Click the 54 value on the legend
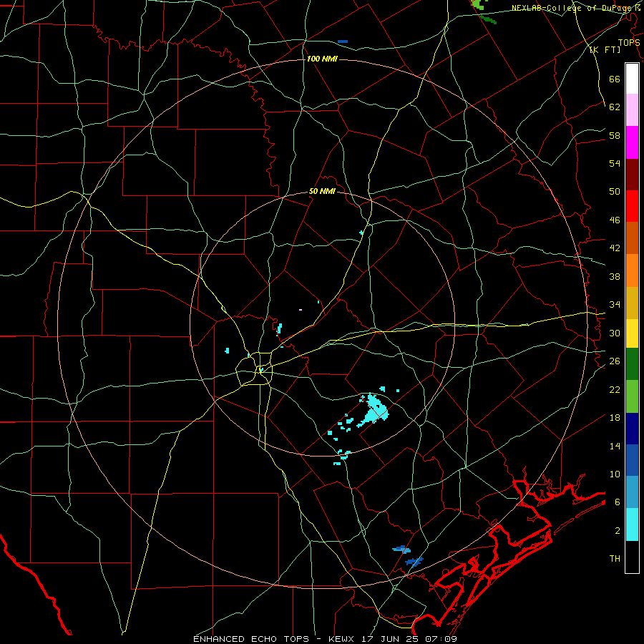Screen dimensions: 644x644 pyautogui.click(x=615, y=163)
